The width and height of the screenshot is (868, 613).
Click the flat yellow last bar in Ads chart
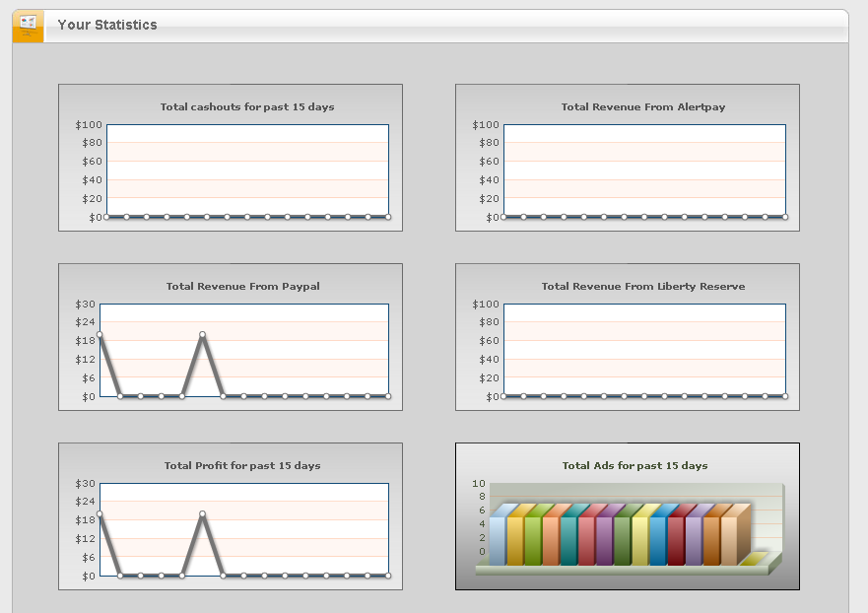pos(754,559)
